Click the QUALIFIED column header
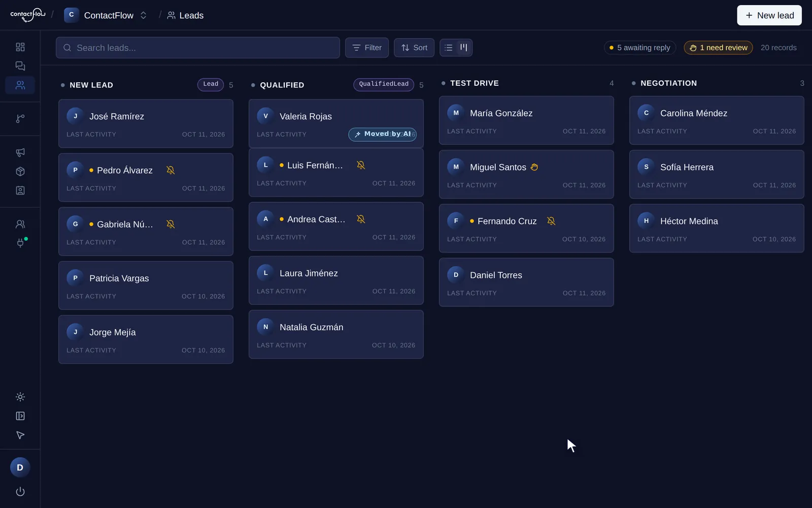Image resolution: width=812 pixels, height=508 pixels. click(282, 85)
